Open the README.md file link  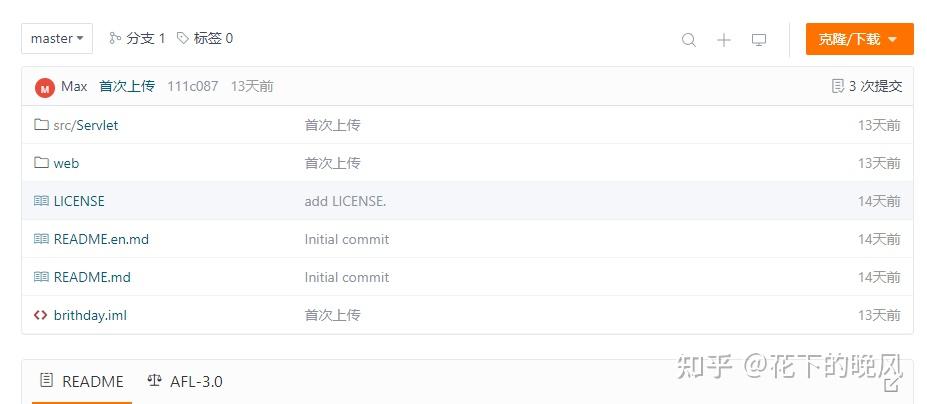click(92, 277)
